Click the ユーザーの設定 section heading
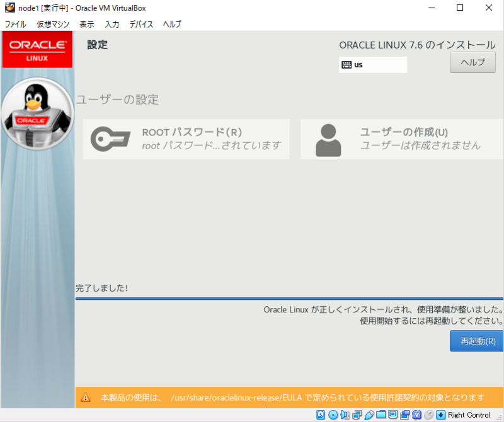Image resolution: width=504 pixels, height=422 pixels. [117, 100]
